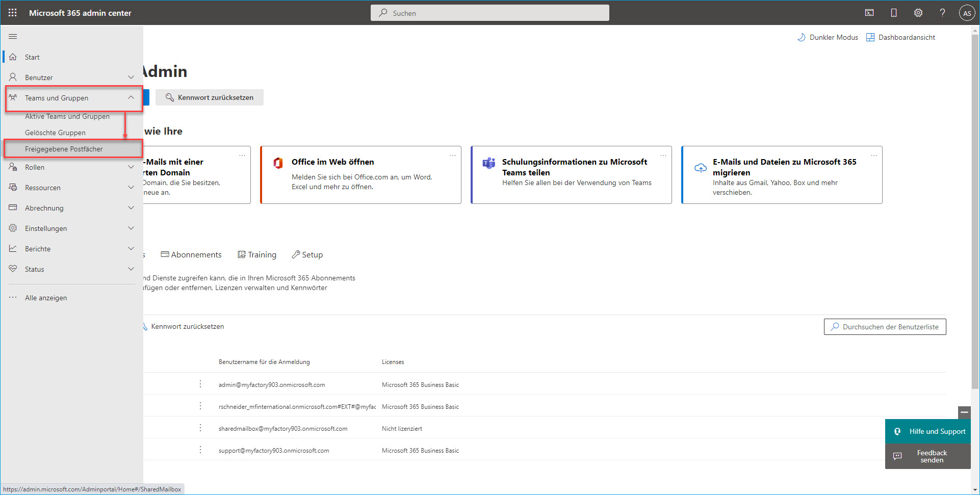Click the AS account avatar

point(967,13)
